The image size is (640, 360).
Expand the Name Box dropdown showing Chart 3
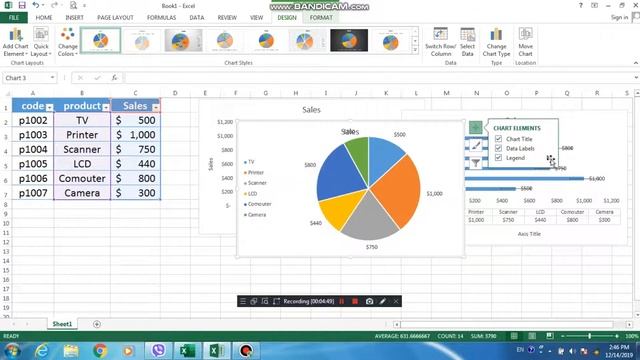[x=52, y=78]
